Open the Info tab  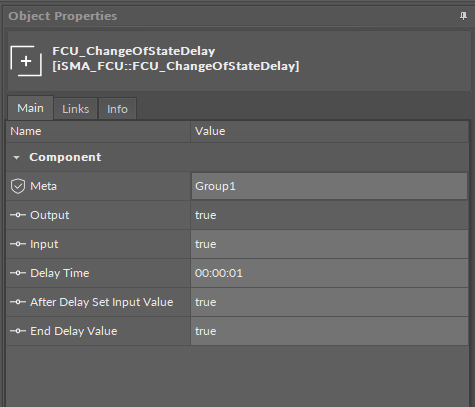tap(117, 109)
